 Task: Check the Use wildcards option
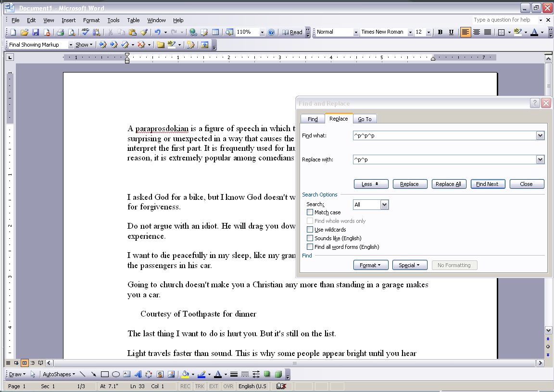310,229
